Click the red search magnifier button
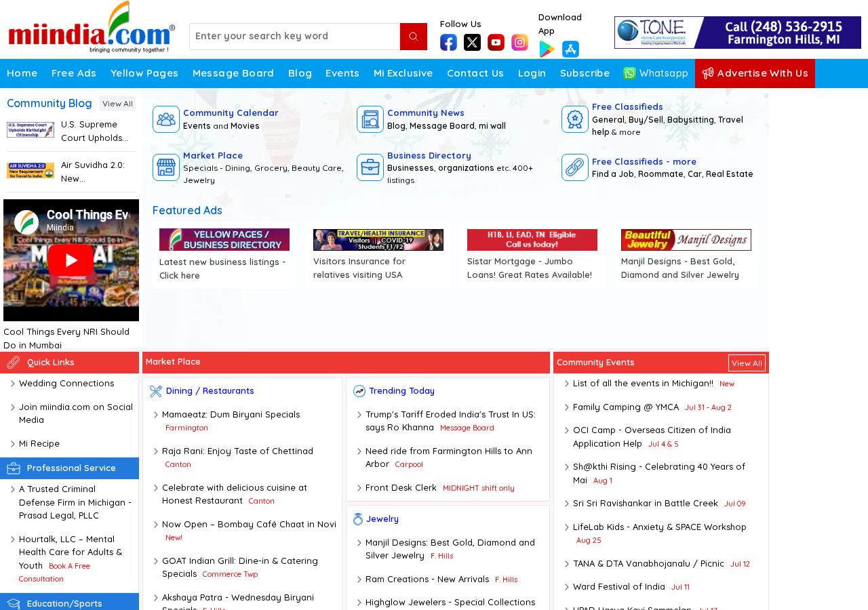Viewport: 868px width, 610px height. 414,37
